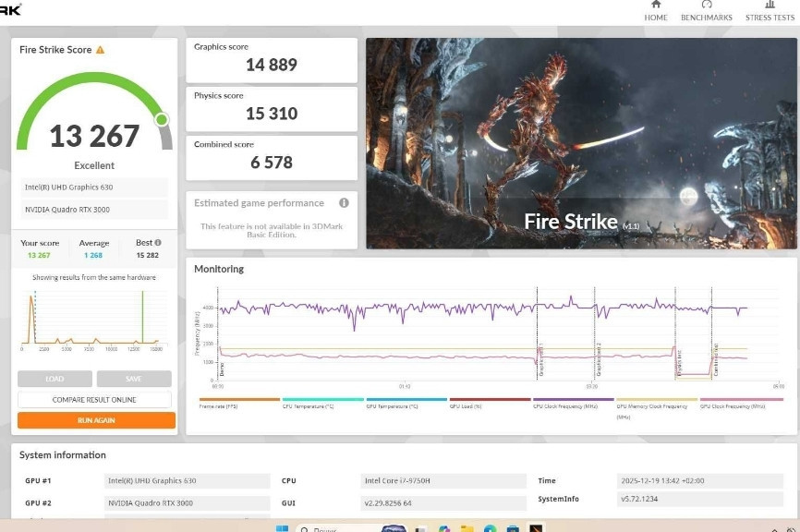Open Stress Tests bar chart icon

tap(770, 6)
